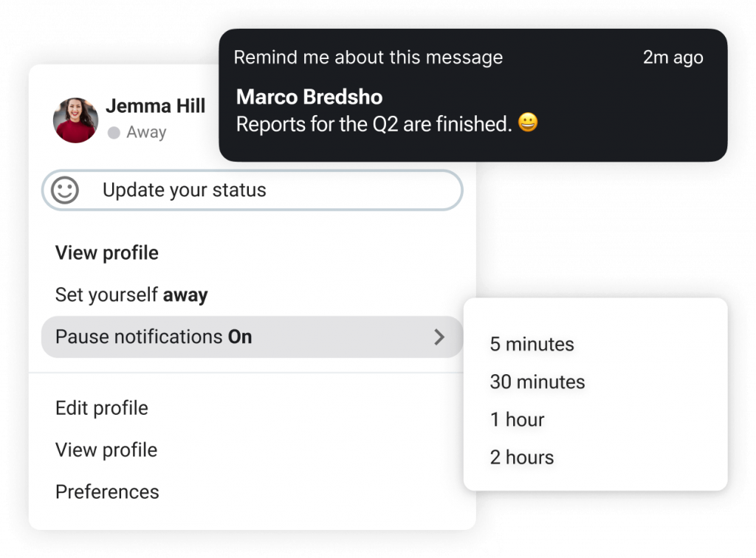Click the Jemma Hill name label

pos(156,106)
